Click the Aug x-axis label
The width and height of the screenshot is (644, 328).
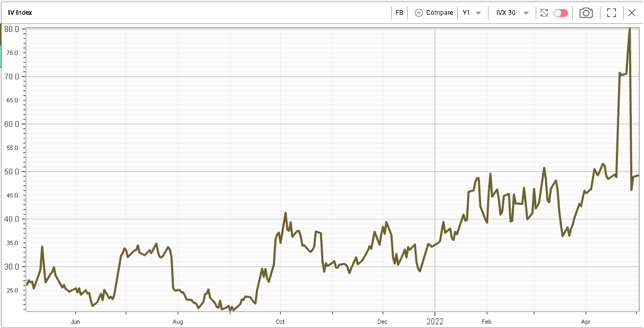tap(177, 322)
